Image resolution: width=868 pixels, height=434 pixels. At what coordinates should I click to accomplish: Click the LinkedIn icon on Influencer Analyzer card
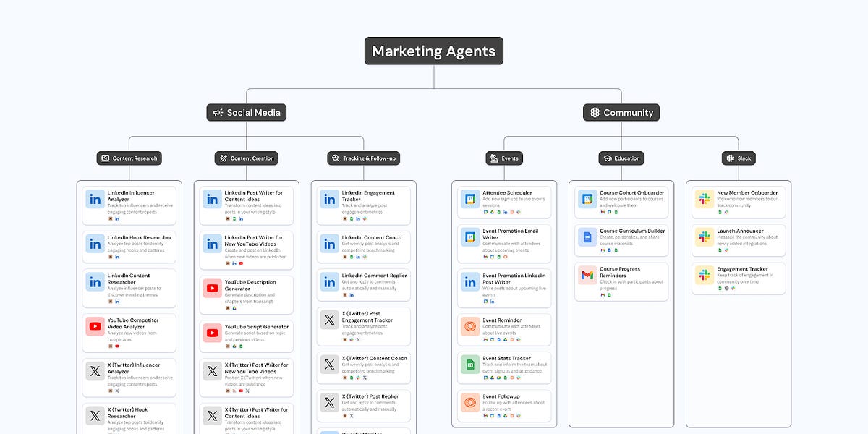[95, 199]
